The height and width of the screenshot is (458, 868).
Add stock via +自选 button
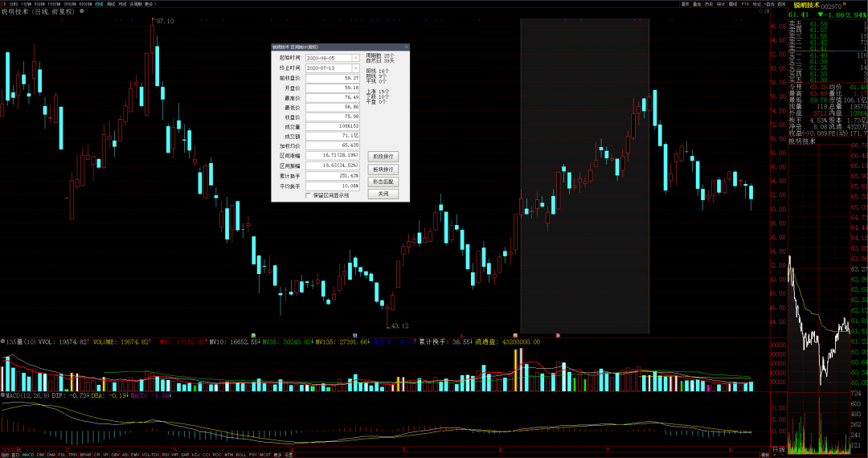769,4
